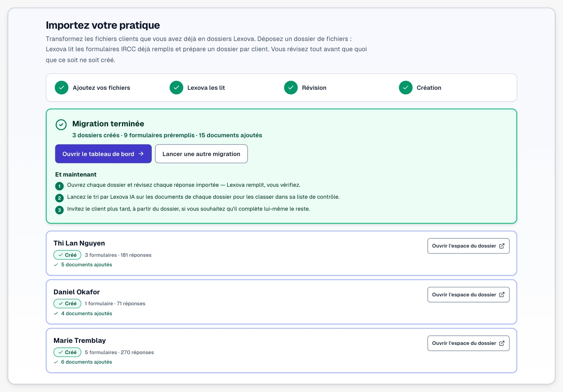This screenshot has height=392, width=563.
Task: Select the Ajoutez vos fichiers step label
Action: pyautogui.click(x=101, y=88)
